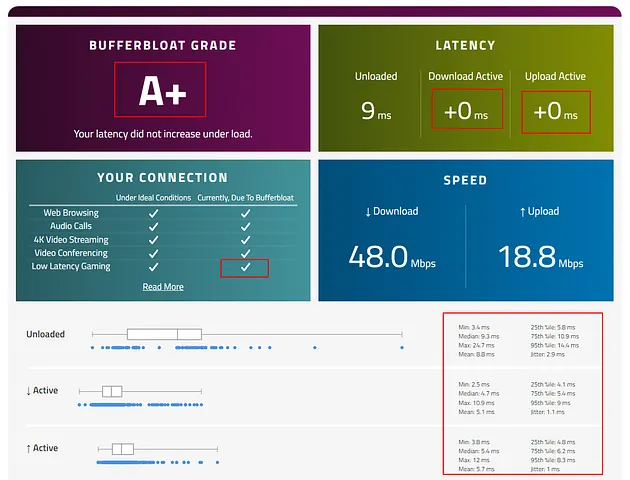Click 'Max: 10.9 ms' in download stats
Viewport: 630px width, 480px height.
coord(477,403)
